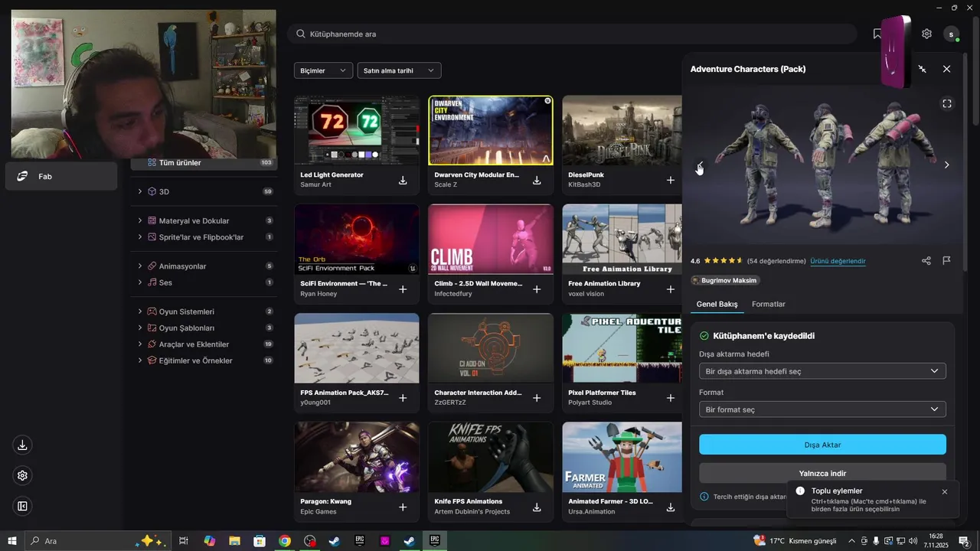The width and height of the screenshot is (980, 551).
Task: Show next preview image with right arrow
Action: click(947, 165)
